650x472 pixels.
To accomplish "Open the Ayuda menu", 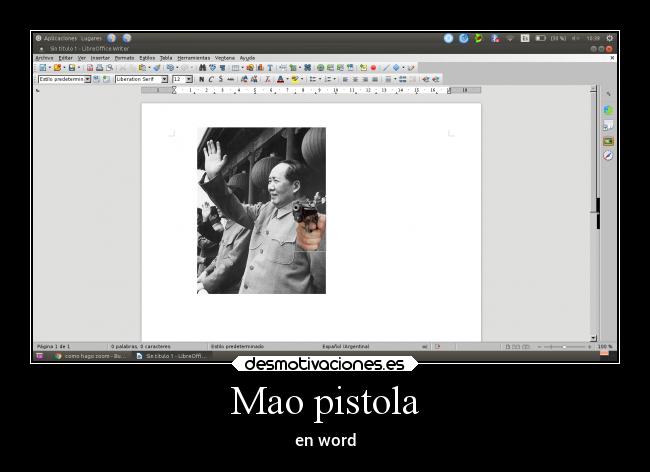I will [x=247, y=58].
